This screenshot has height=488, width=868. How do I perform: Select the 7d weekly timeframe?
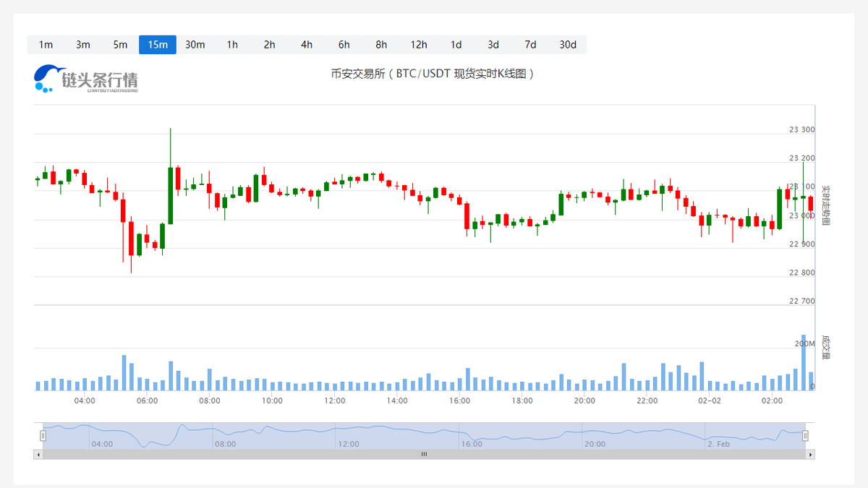(530, 44)
